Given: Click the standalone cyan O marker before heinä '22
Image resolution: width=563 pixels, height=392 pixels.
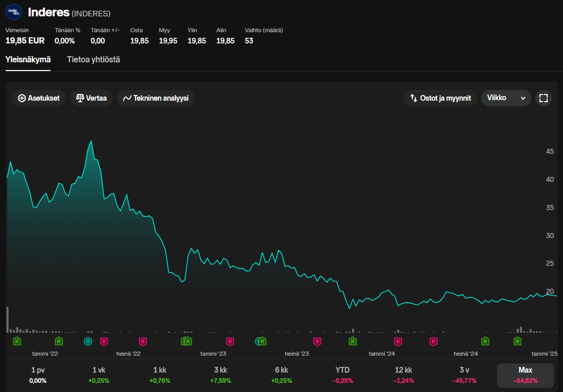Looking at the screenshot, I should pos(88,341).
